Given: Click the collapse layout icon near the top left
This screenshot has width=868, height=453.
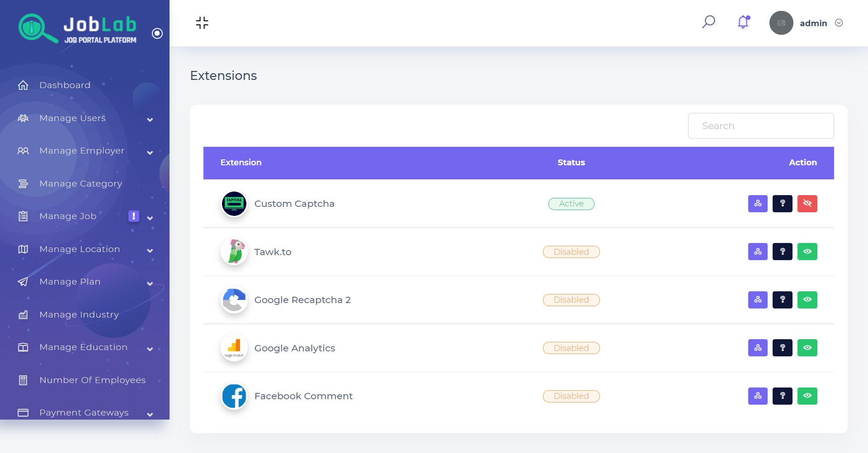Looking at the screenshot, I should pos(202,23).
